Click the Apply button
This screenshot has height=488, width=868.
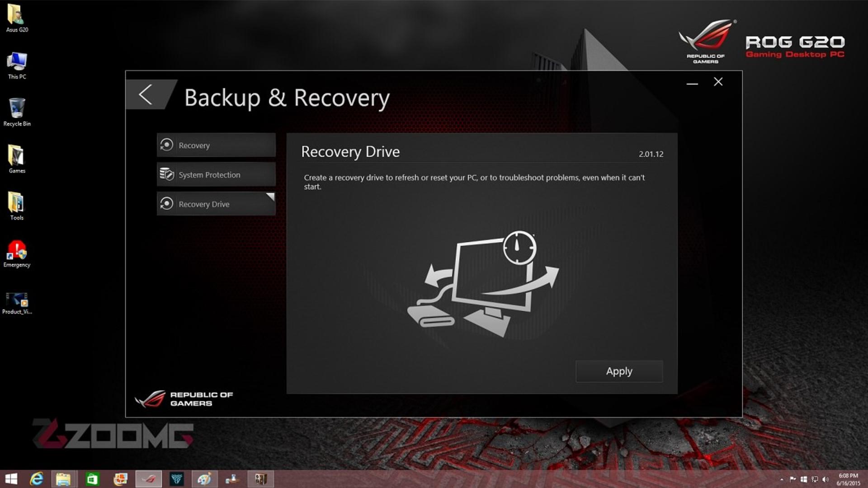[619, 371]
